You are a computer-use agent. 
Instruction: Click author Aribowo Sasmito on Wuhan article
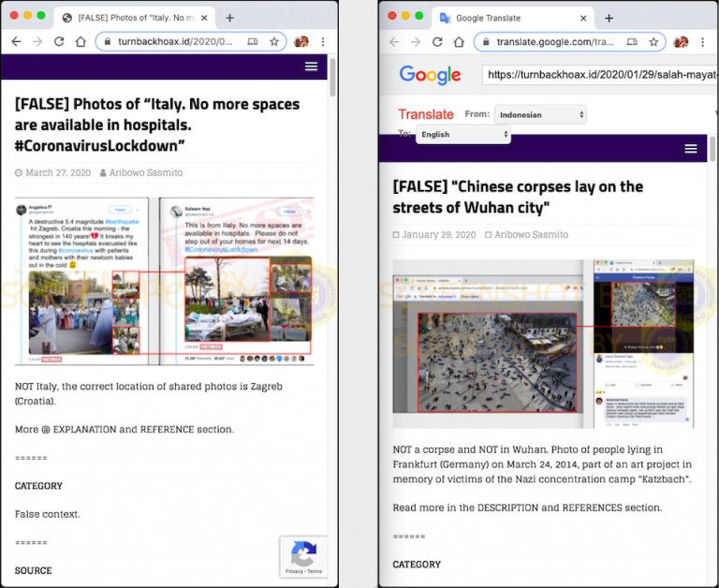click(532, 235)
